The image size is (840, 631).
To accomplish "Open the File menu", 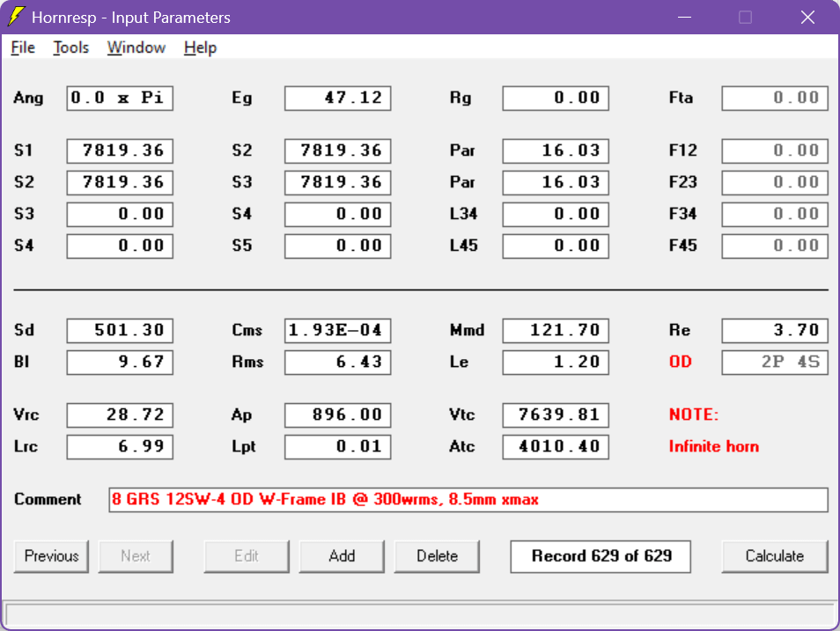I will (23, 48).
